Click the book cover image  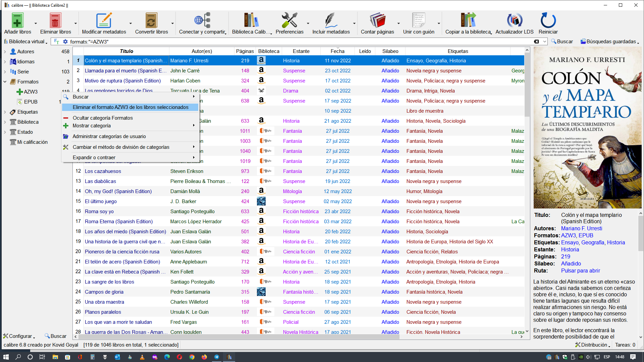point(587,127)
